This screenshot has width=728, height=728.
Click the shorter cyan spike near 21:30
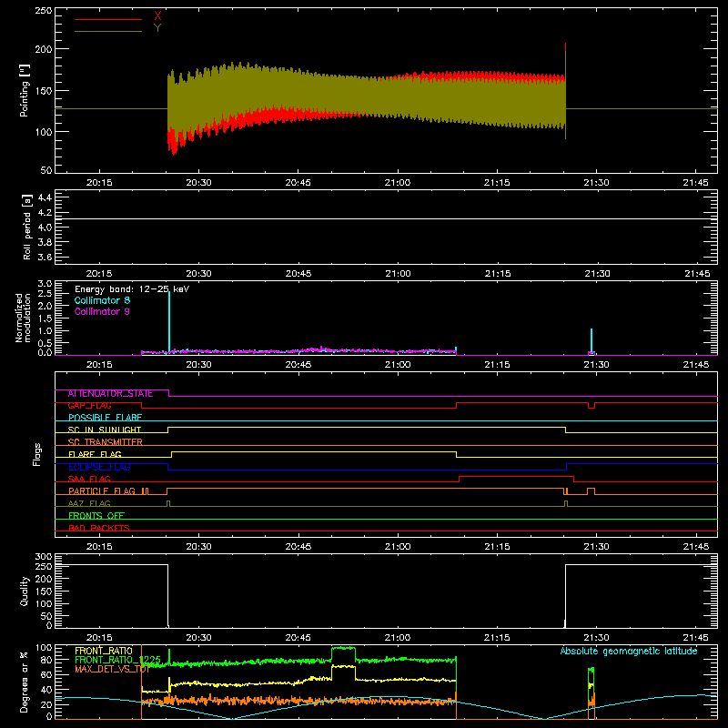[591, 340]
